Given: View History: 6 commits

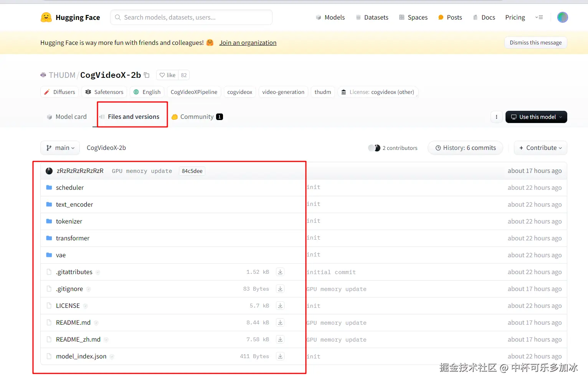Looking at the screenshot, I should pos(465,148).
